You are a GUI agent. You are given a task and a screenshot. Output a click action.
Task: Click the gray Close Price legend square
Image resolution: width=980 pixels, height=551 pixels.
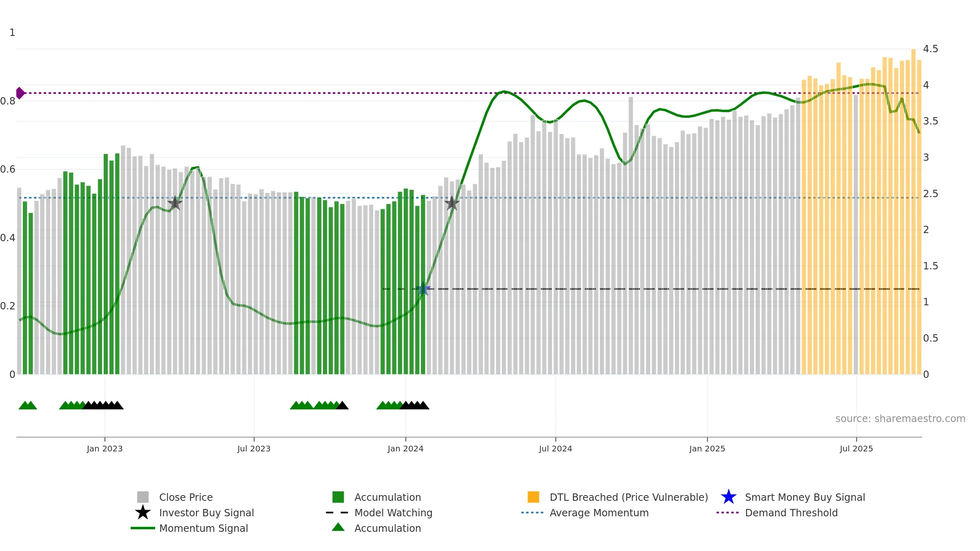(x=143, y=497)
